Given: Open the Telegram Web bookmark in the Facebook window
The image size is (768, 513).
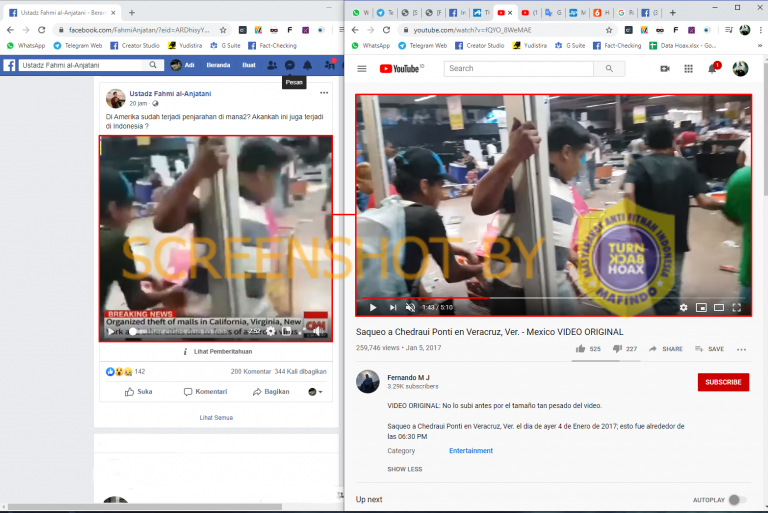Looking at the screenshot, I should click(x=77, y=46).
